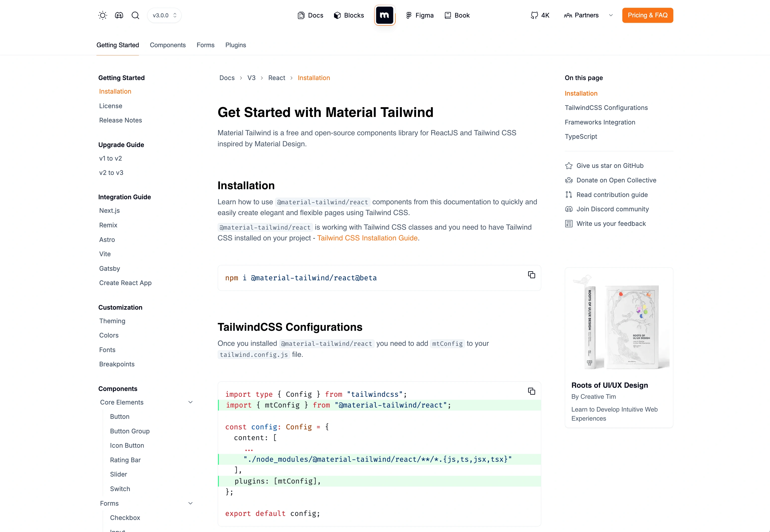Open the v3.0.0 version selector
770x532 pixels.
pos(164,15)
